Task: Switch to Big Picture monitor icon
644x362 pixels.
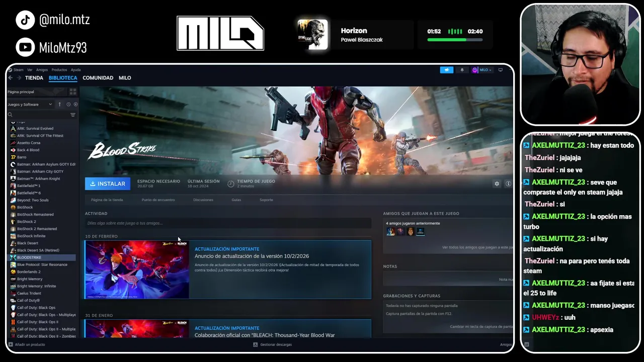Action: coord(500,70)
